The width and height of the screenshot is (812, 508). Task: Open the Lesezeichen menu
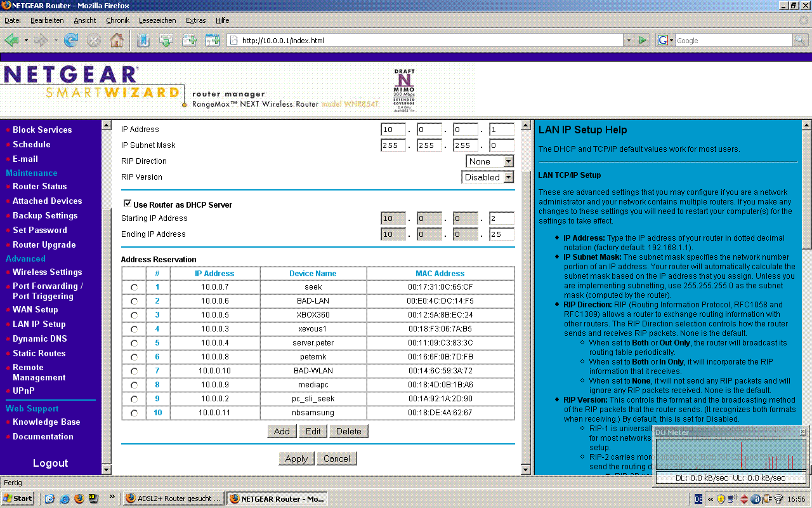tap(158, 20)
